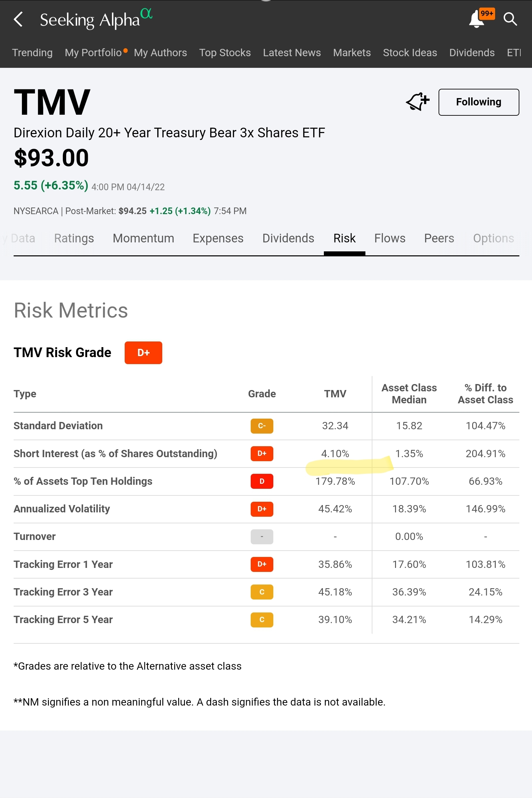
Task: Switch to the Dividends ticker tab
Action: pyautogui.click(x=288, y=238)
